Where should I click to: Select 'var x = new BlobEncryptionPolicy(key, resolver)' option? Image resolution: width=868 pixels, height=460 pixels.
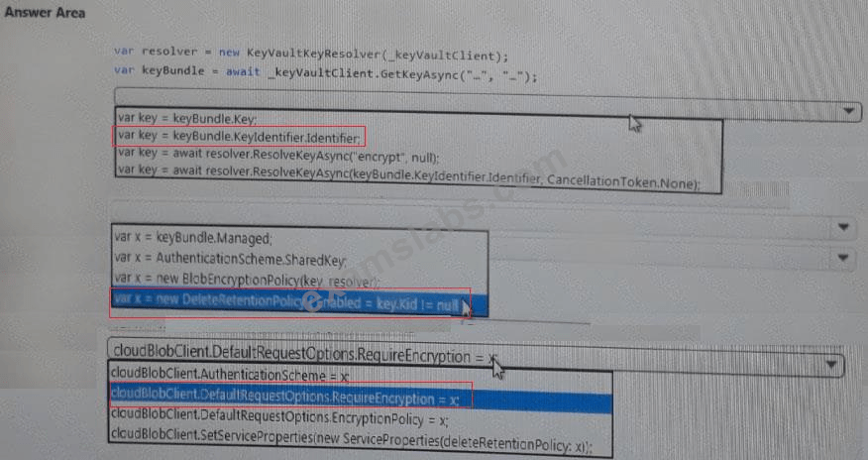[x=247, y=280]
